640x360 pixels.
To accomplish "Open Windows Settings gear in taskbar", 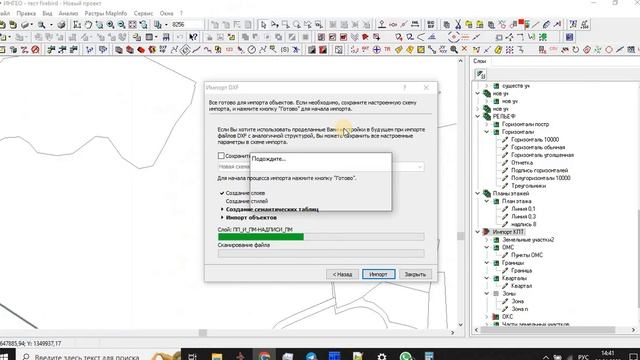I will (382, 356).
